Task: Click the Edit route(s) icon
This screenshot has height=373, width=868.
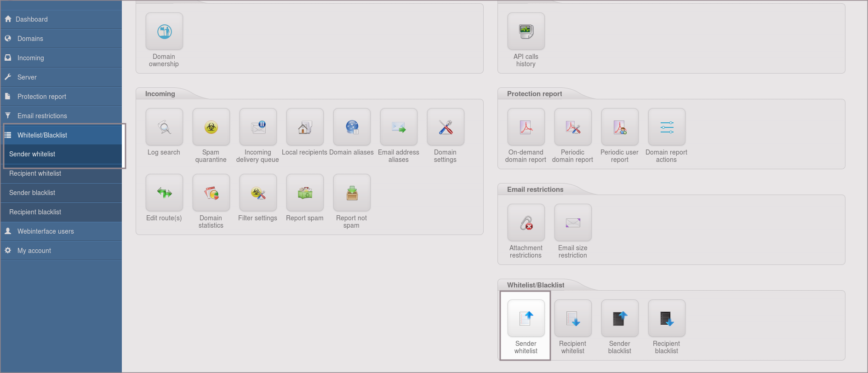Action: (164, 193)
